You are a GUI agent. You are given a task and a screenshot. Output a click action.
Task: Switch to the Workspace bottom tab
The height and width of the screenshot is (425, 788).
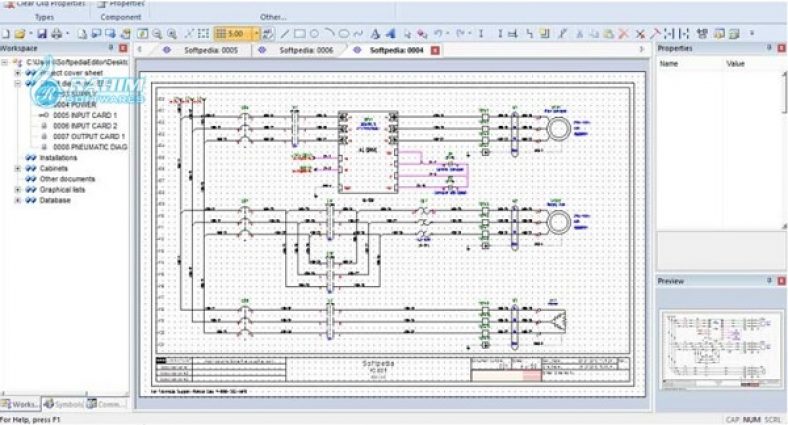pos(20,404)
